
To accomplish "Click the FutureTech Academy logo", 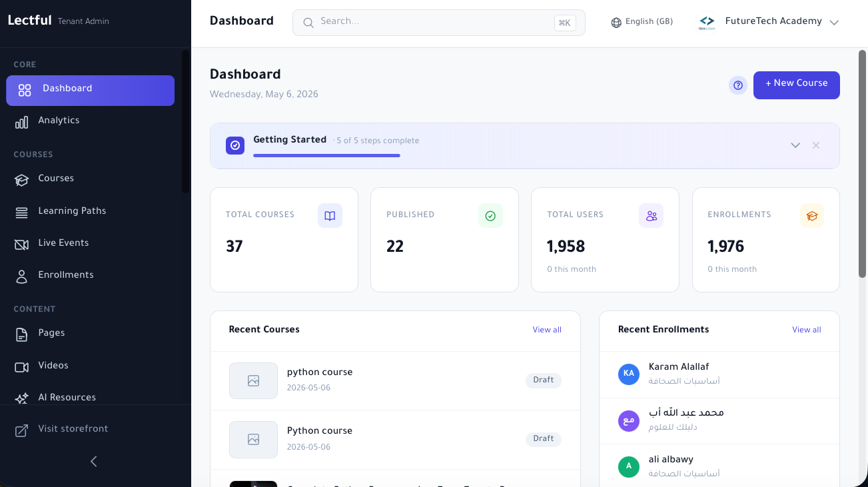I will [707, 23].
